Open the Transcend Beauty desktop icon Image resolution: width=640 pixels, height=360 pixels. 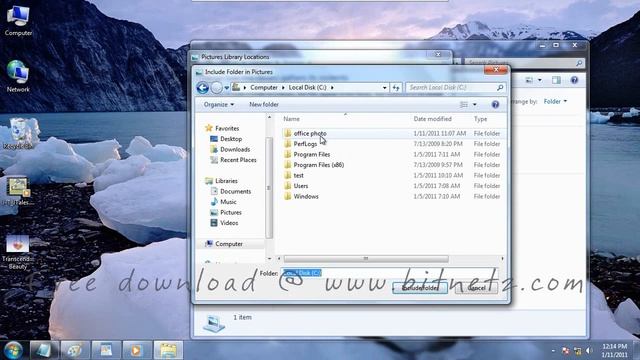18,252
